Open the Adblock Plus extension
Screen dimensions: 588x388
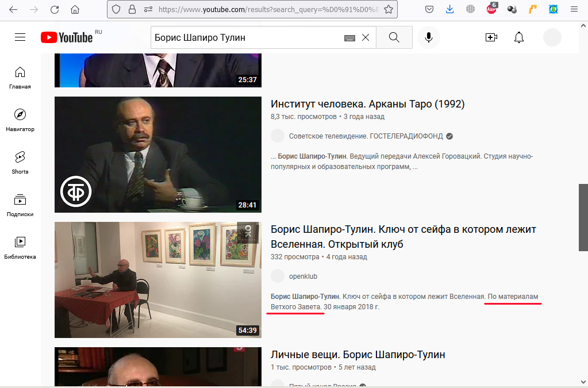pyautogui.click(x=491, y=9)
